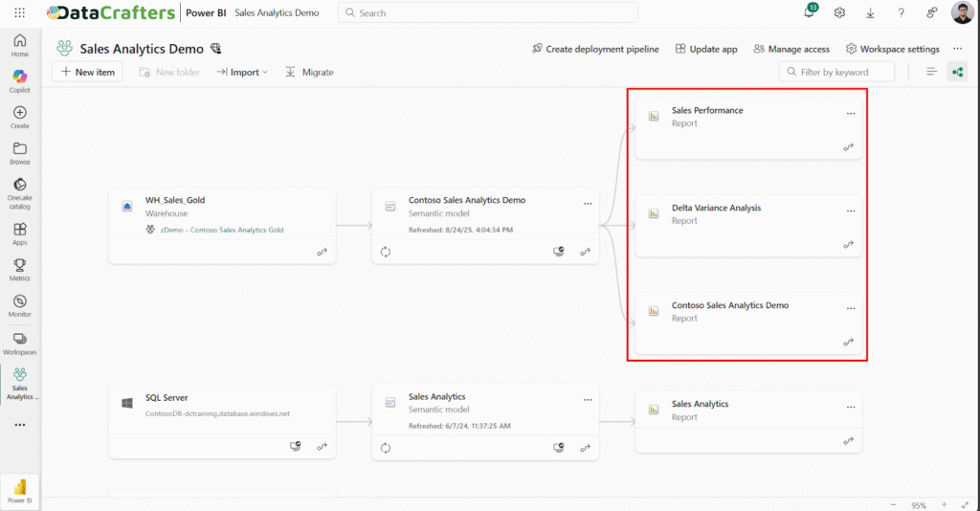Show lineage impact for WH_Sales_Gold warehouse

(322, 252)
